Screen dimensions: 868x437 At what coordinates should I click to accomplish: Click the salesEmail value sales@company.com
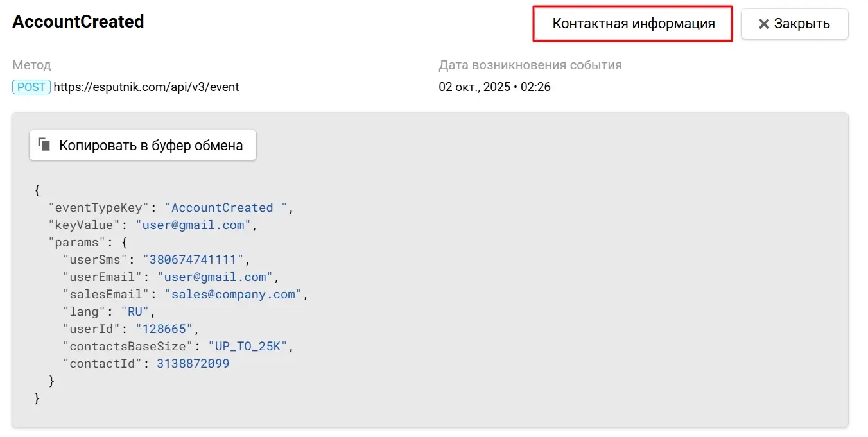pos(232,295)
